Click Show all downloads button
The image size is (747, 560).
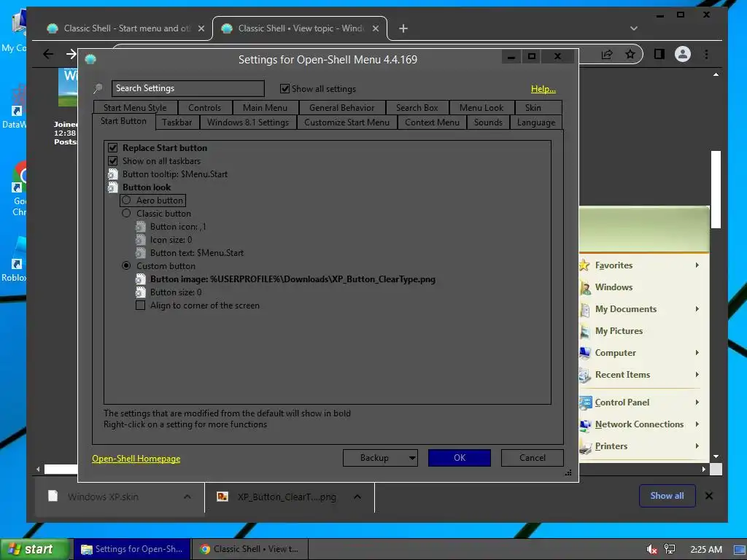667,496
